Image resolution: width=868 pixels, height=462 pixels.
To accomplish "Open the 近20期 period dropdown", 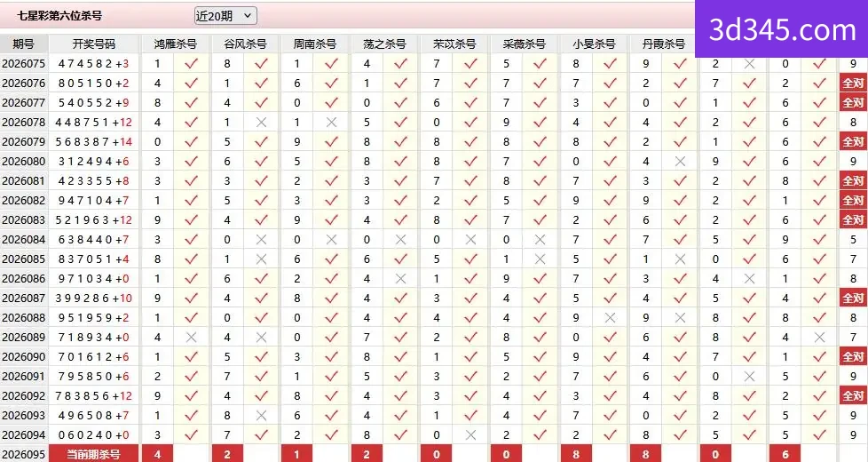I will (x=225, y=16).
